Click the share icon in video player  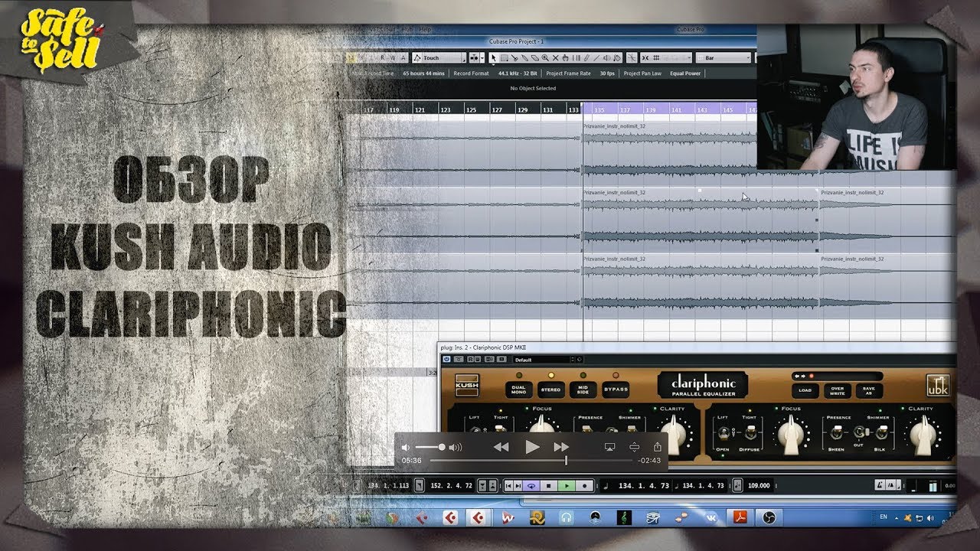point(657,447)
